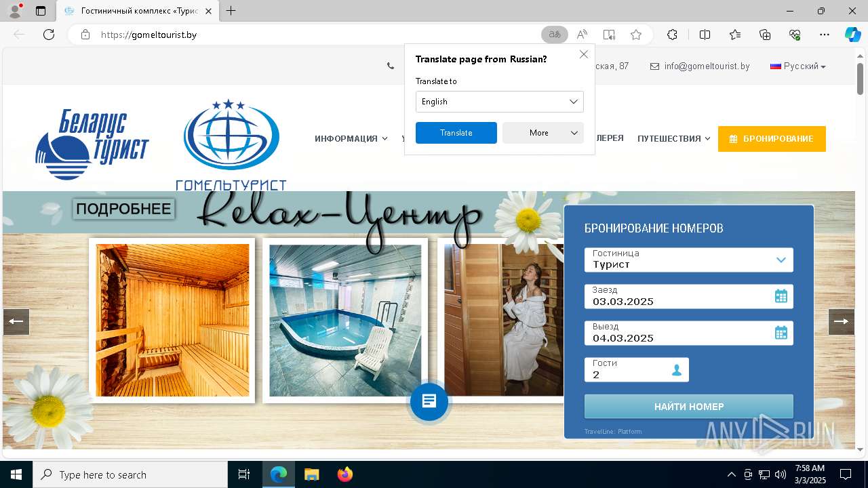Open Settings and more ellipsis menu
The width and height of the screenshot is (868, 488).
point(825,35)
